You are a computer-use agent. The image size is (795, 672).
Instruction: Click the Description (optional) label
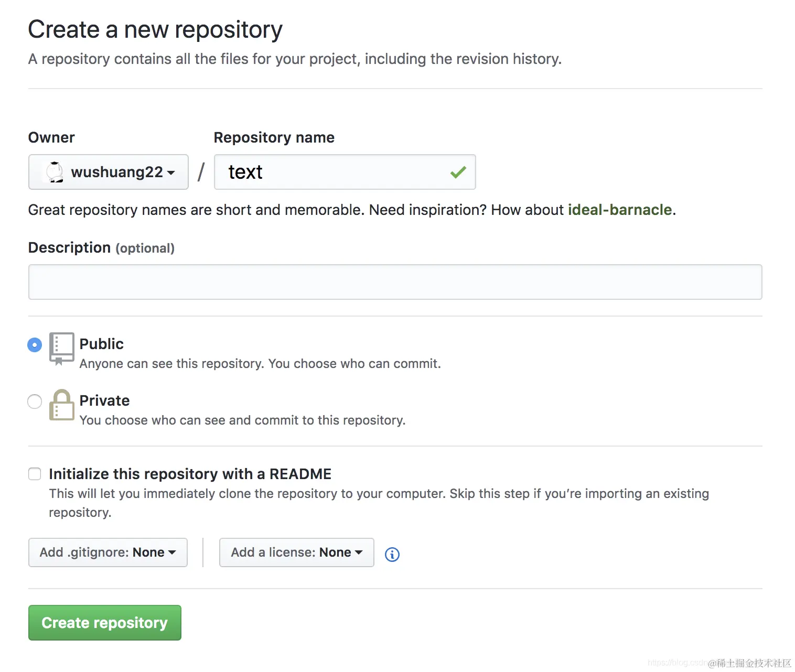(101, 247)
